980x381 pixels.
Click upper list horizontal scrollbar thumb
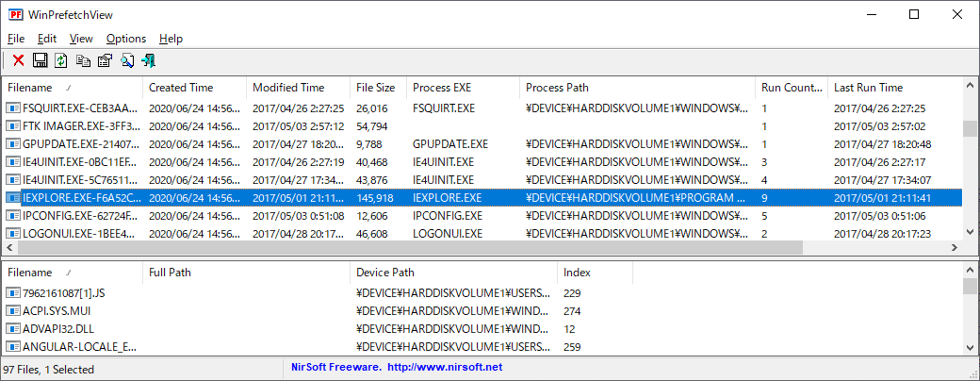411,248
